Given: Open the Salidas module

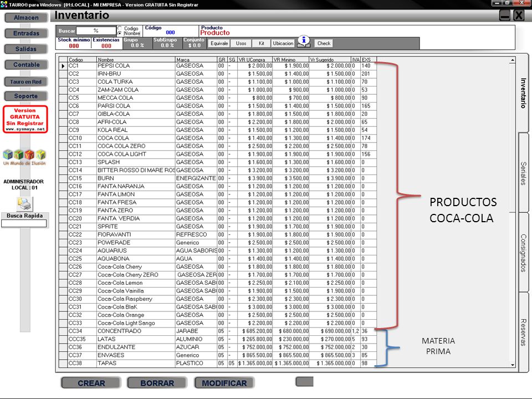Looking at the screenshot, I should (x=26, y=49).
